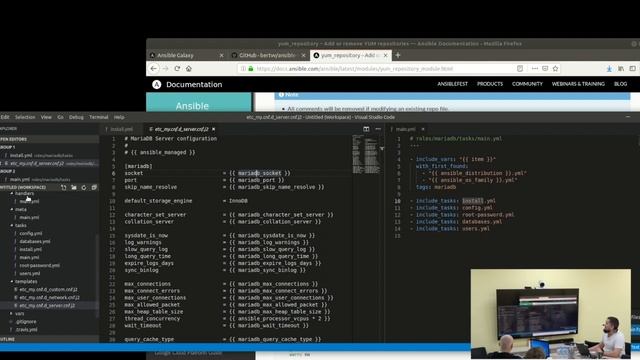Click Firefox Home icon
The height and width of the screenshot is (360, 640).
click(189, 69)
